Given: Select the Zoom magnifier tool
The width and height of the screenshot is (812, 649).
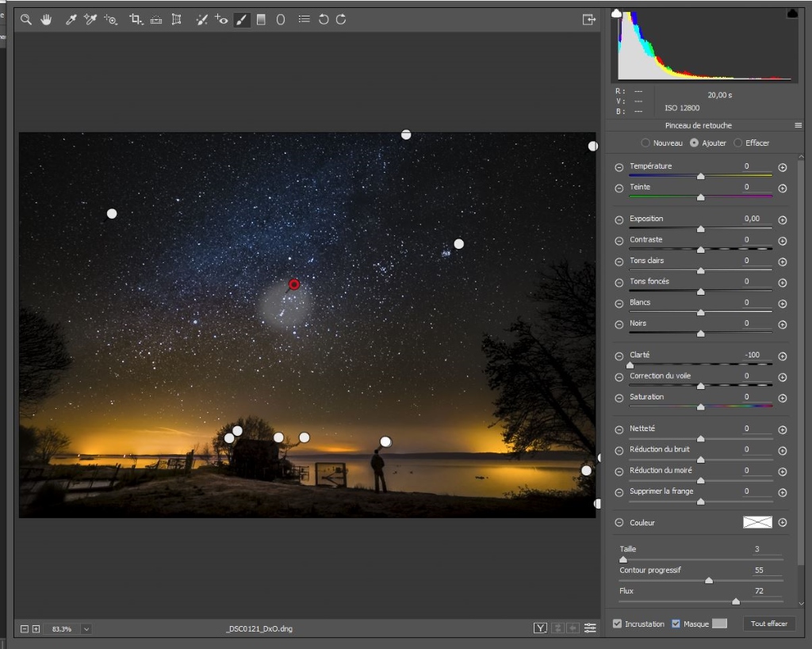Looking at the screenshot, I should pyautogui.click(x=26, y=20).
